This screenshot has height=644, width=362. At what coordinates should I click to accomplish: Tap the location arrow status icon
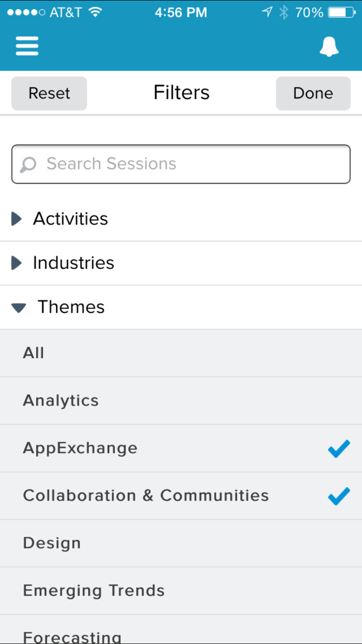point(267,13)
